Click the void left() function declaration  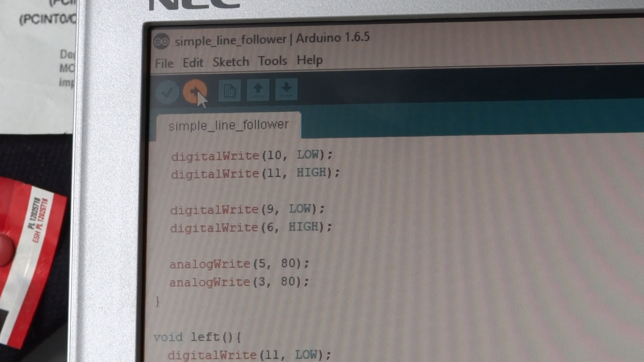(197, 337)
